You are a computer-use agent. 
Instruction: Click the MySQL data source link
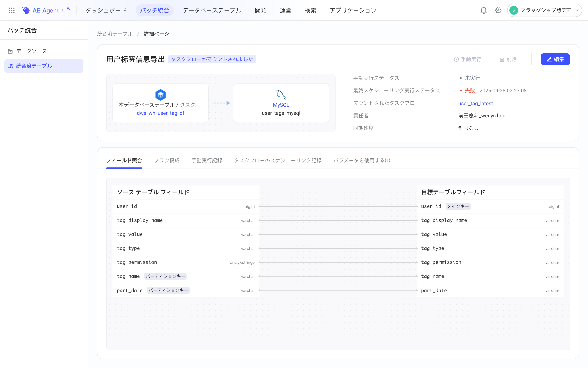coord(281,105)
